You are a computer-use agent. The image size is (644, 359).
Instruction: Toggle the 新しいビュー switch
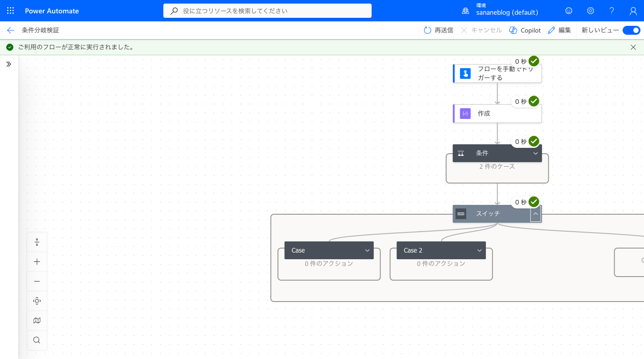pos(631,30)
